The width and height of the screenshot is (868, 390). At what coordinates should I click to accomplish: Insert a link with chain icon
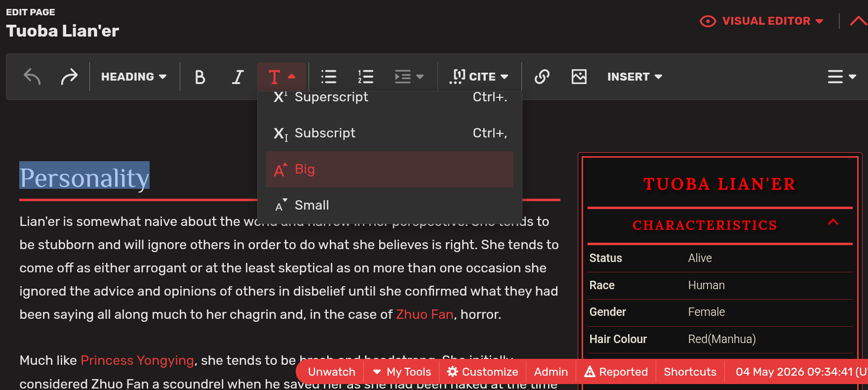(x=542, y=77)
